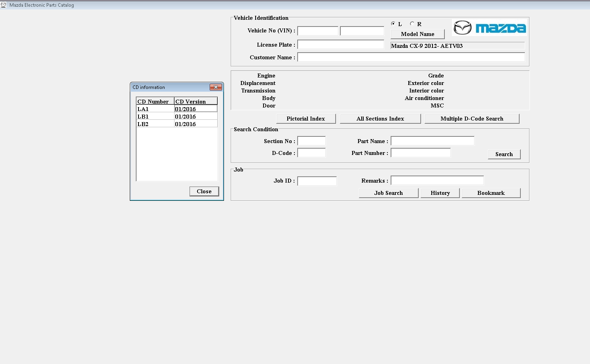Open the Pictorial Index
This screenshot has width=590, height=364.
point(305,119)
